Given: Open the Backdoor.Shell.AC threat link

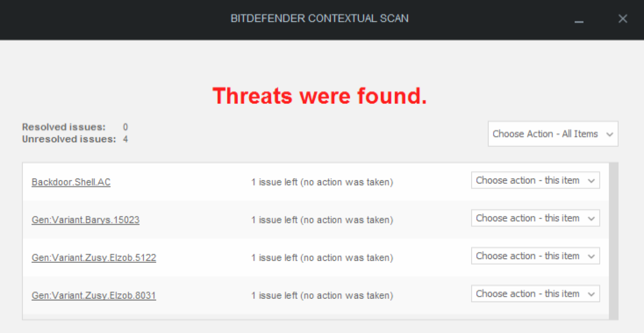Looking at the screenshot, I should click(71, 182).
